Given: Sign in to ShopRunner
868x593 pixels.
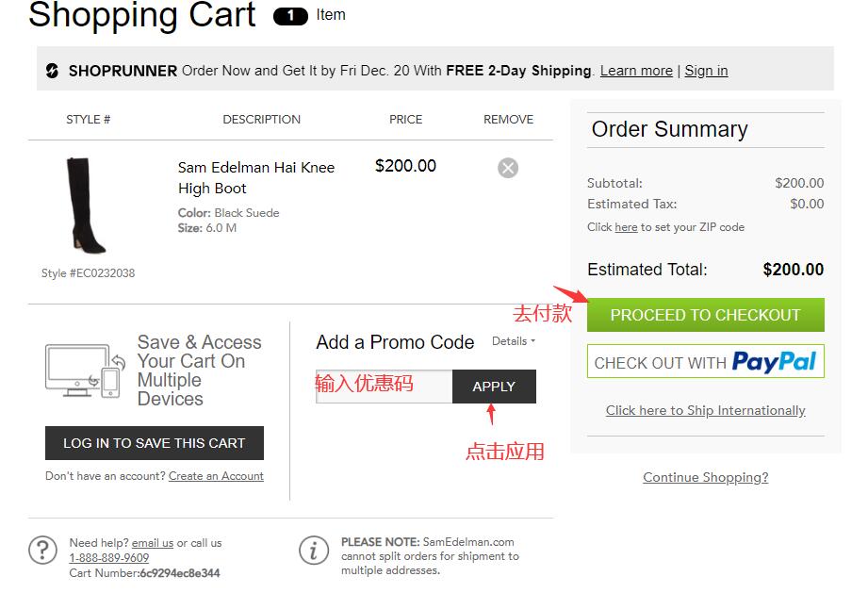Looking at the screenshot, I should click(706, 71).
